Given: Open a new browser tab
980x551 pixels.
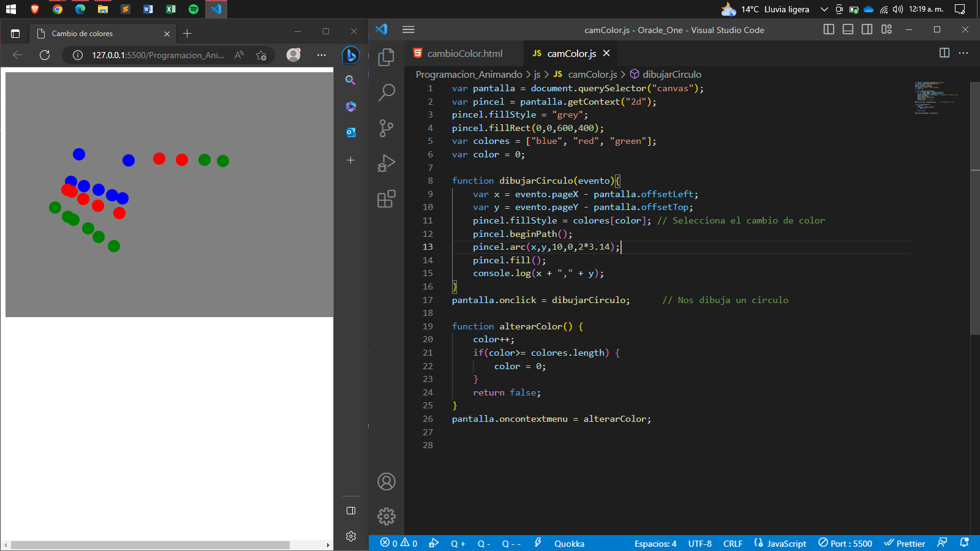Looking at the screenshot, I should pyautogui.click(x=187, y=33).
